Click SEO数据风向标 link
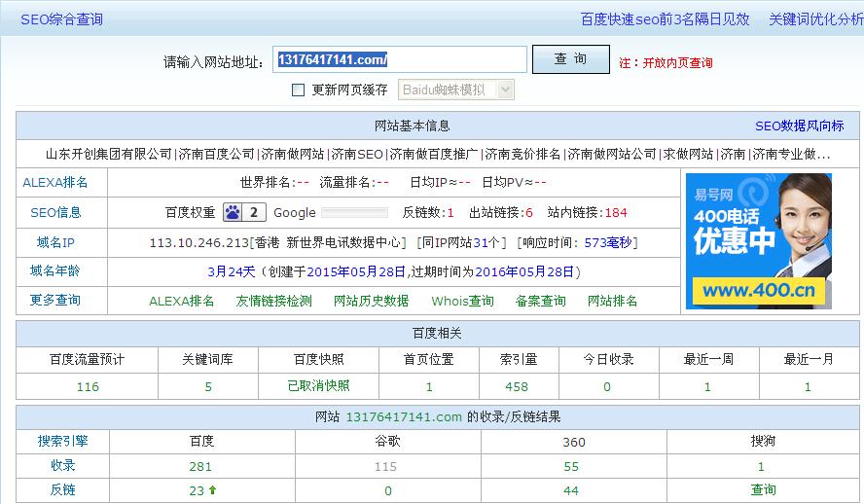This screenshot has height=504, width=864. 799,126
